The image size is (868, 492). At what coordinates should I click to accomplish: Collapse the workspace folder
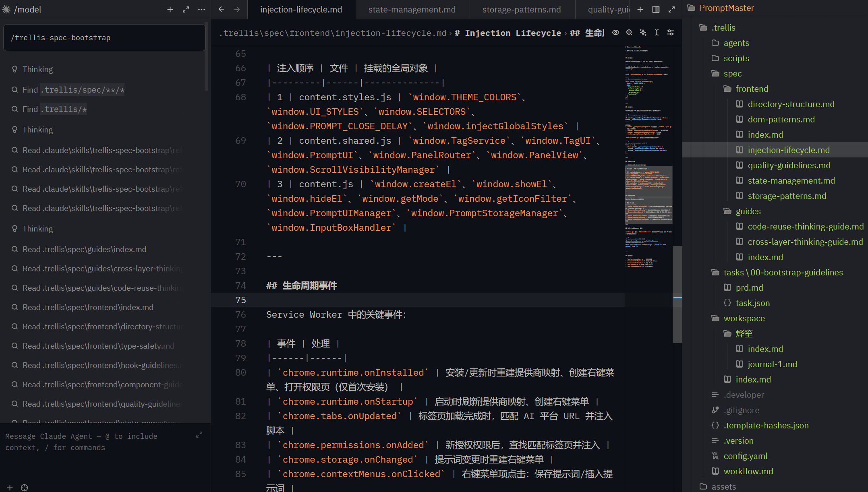[x=744, y=318]
